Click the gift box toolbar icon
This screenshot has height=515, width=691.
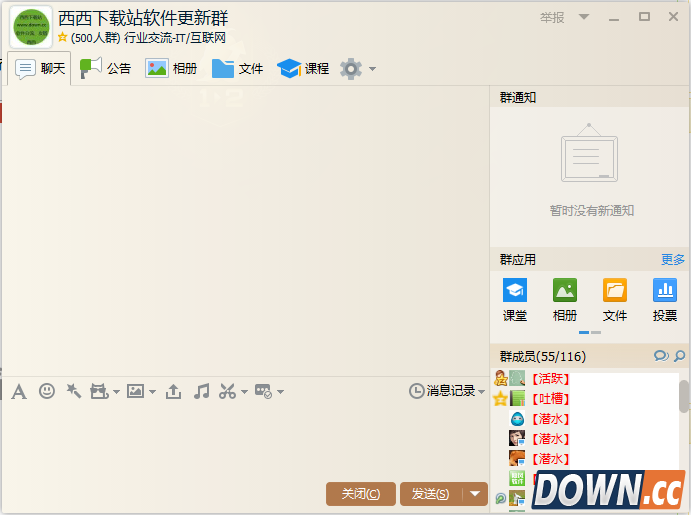coord(100,391)
